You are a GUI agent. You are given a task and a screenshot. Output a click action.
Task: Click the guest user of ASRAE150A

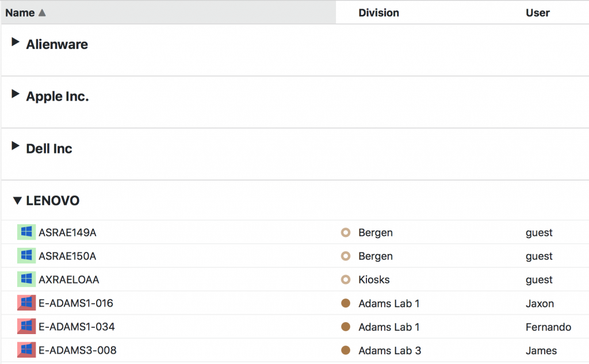(539, 256)
